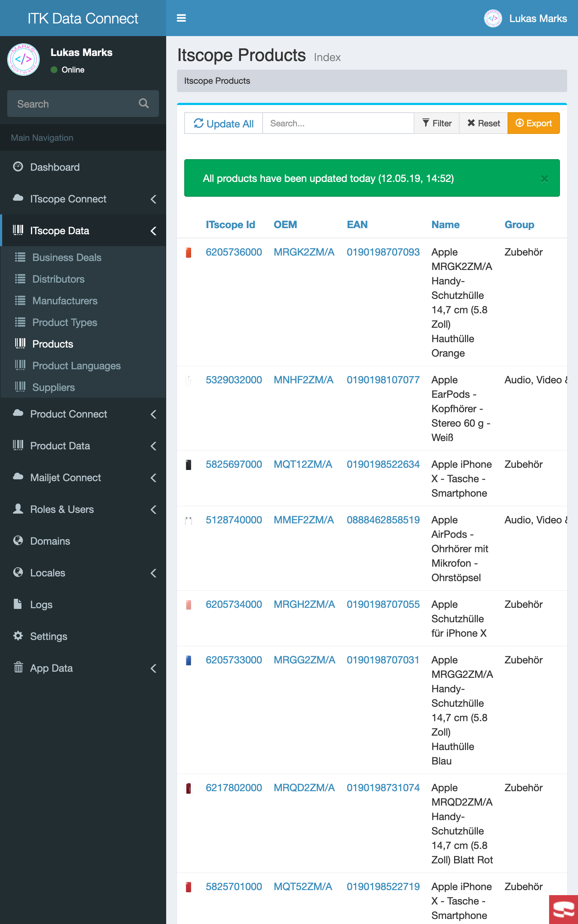Image resolution: width=578 pixels, height=924 pixels.
Task: Click the sidebar profile logo image
Action: (23, 59)
